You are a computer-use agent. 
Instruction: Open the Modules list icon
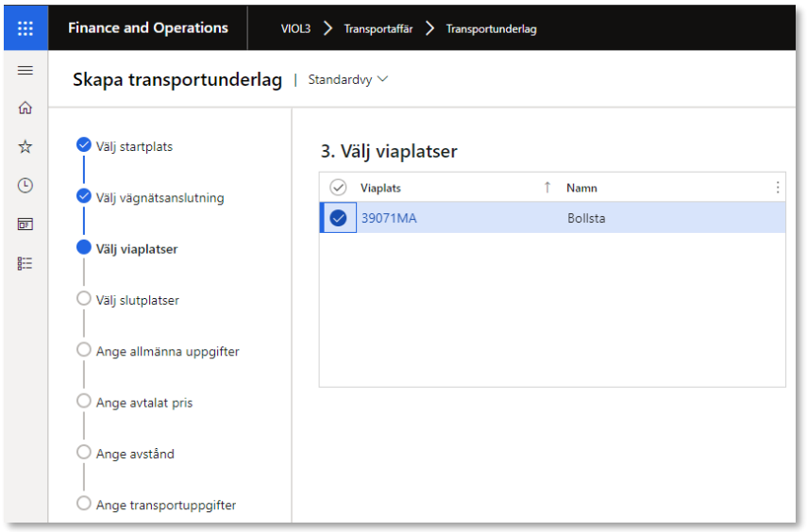click(25, 263)
